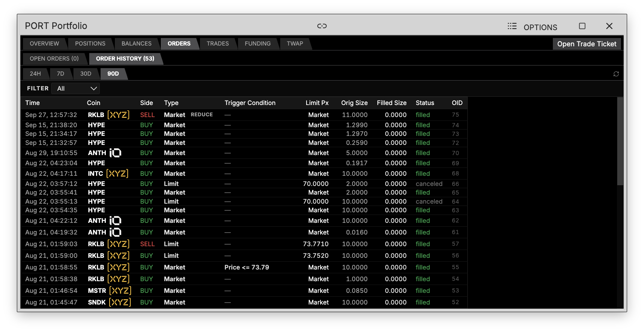Select the 90D time range
Screen dimensions: 644x332
click(x=113, y=74)
